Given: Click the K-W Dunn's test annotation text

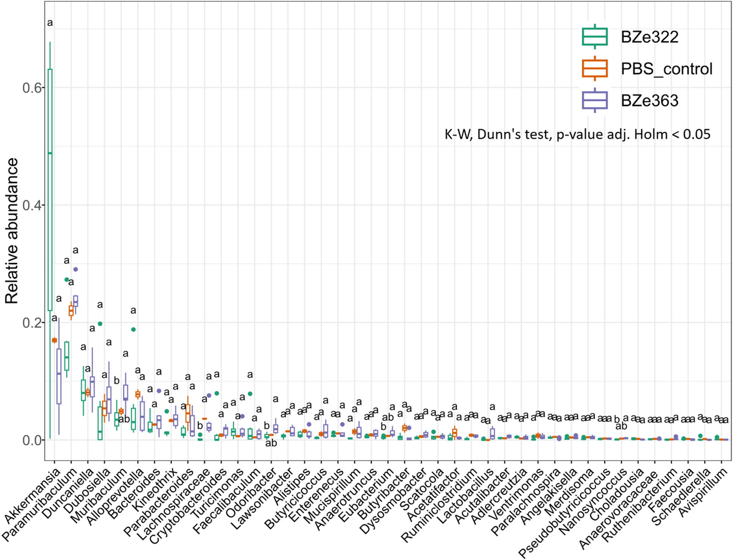Looking at the screenshot, I should coord(577,134).
